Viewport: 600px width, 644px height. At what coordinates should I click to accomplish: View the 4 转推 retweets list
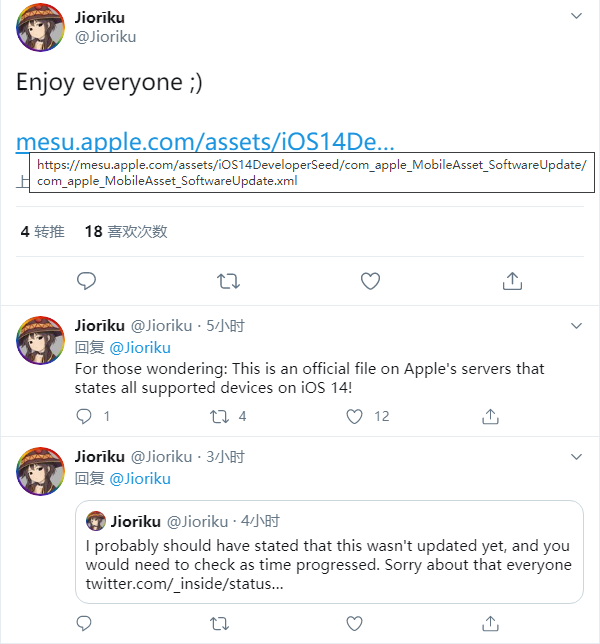pyautogui.click(x=42, y=232)
